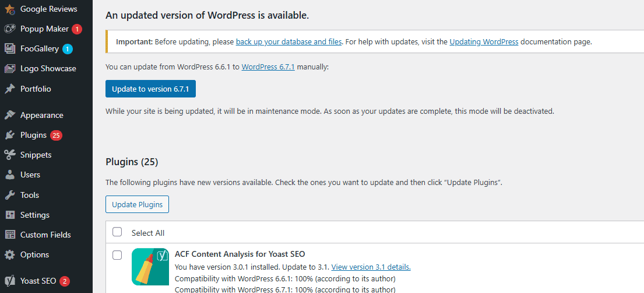Click the Custom Fields table icon

coord(10,235)
